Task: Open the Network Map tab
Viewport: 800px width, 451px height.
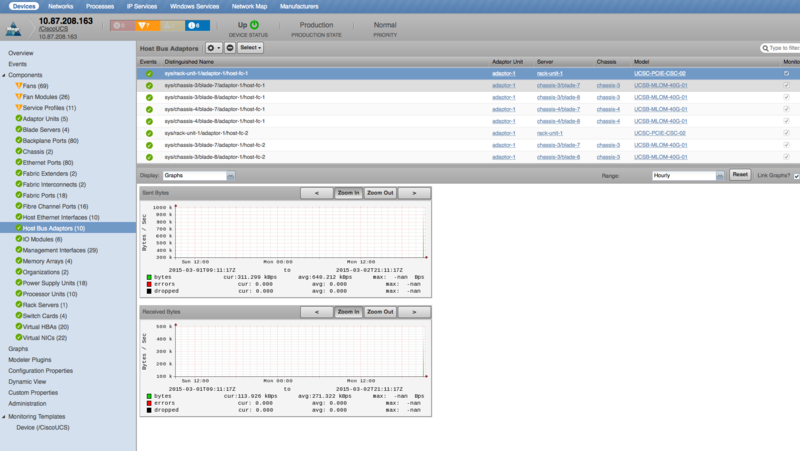Action: click(249, 6)
